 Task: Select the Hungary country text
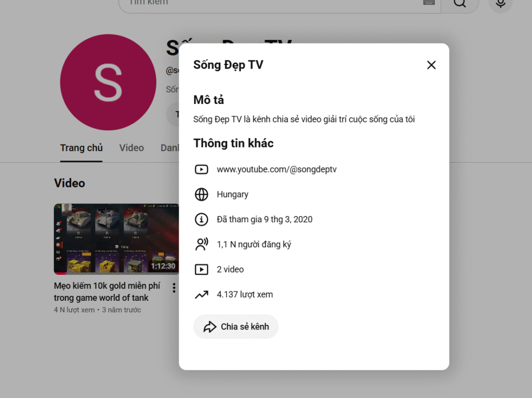pyautogui.click(x=232, y=194)
